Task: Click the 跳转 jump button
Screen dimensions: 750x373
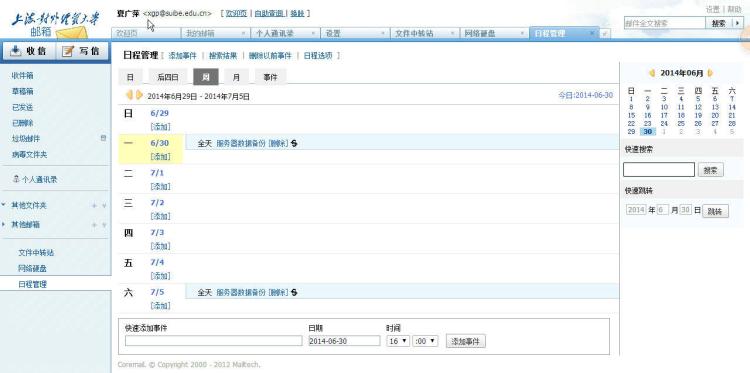Action: pos(715,211)
